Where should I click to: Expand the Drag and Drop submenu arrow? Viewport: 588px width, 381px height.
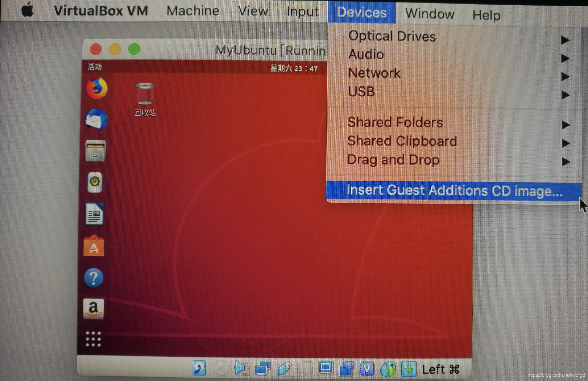(565, 161)
